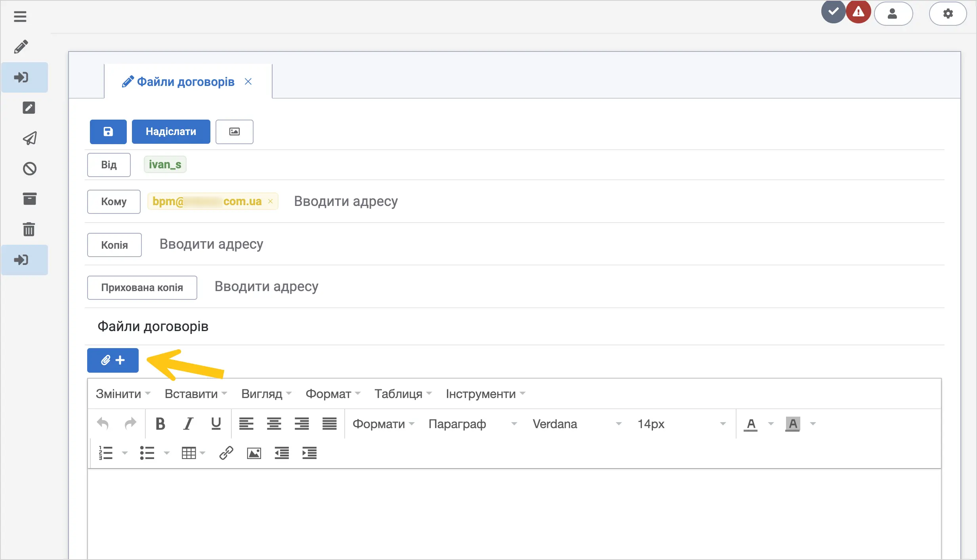Expand the bullet list style dropdown
The height and width of the screenshot is (560, 977).
pos(167,453)
